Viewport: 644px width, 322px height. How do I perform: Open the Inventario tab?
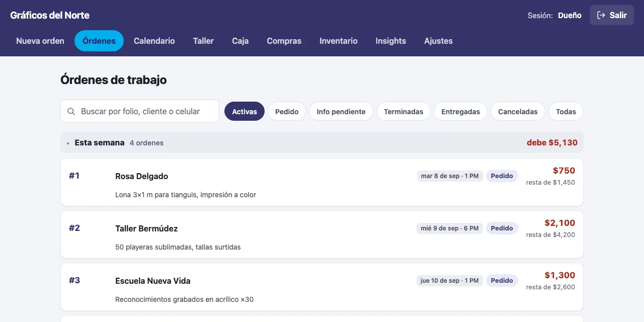(339, 41)
